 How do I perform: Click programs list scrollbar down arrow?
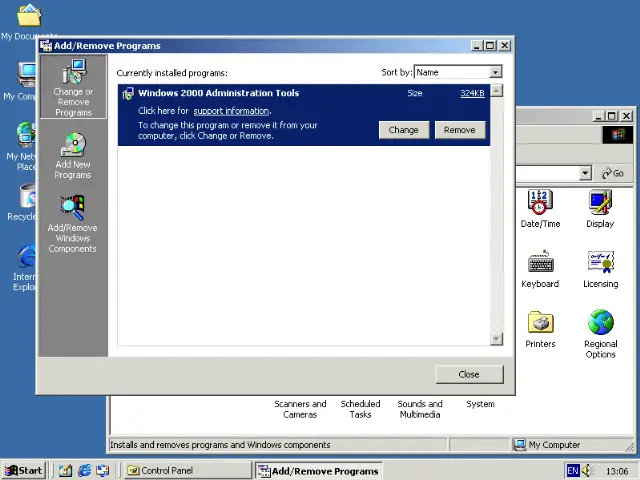coord(496,338)
